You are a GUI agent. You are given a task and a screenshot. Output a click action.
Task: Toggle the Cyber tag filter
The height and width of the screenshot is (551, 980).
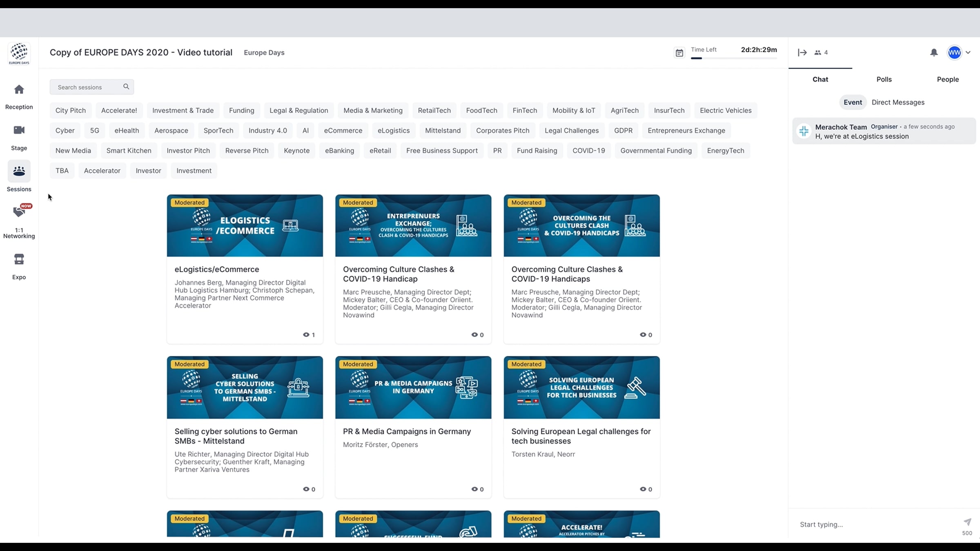point(65,131)
